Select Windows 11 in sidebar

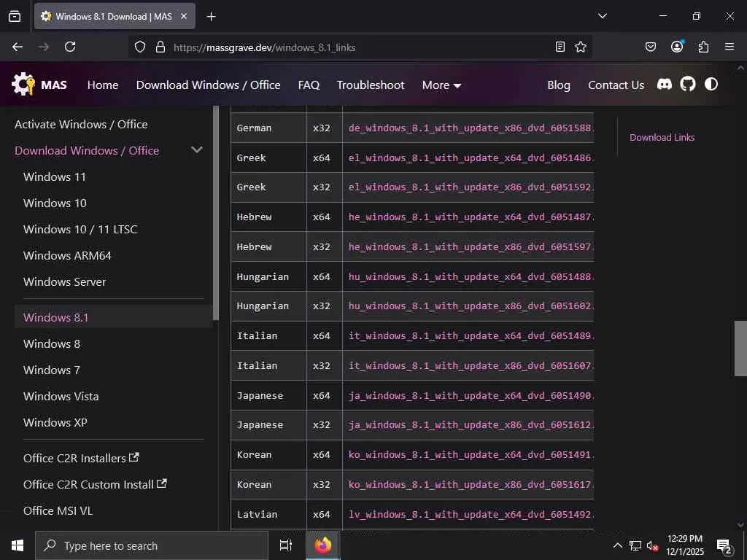[54, 176]
